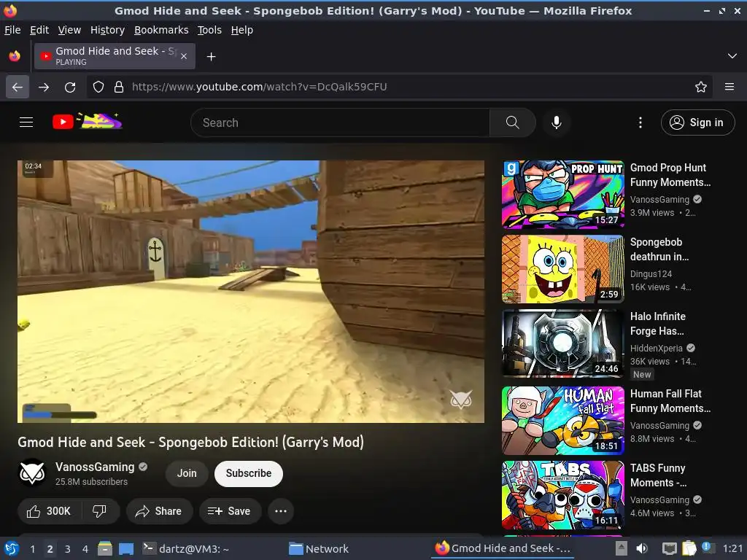Open a new tab with plus
This screenshot has width=747, height=560.
click(x=211, y=57)
